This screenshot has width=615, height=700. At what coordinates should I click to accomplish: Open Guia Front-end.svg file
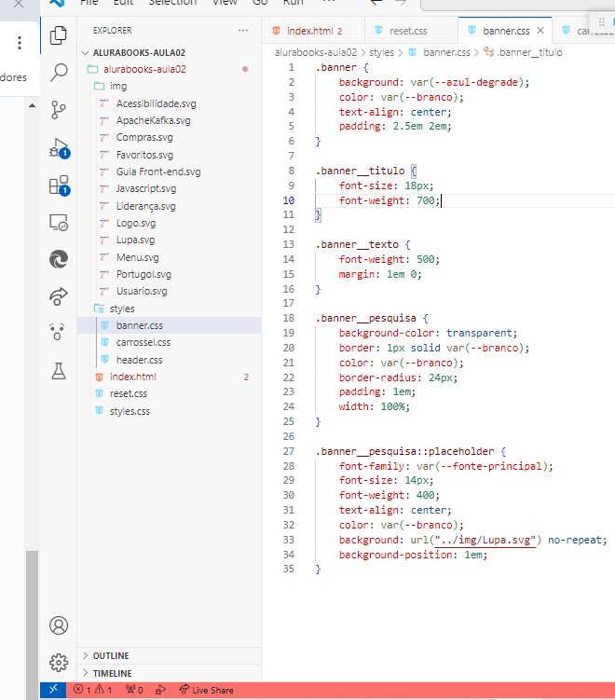click(158, 172)
